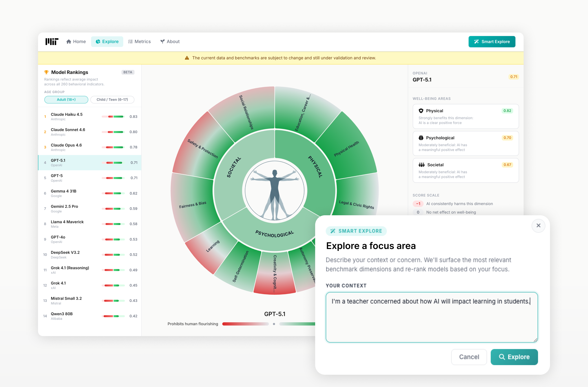The image size is (588, 387).
Task: Select Qwen3 80B in rankings
Action: (x=90, y=316)
